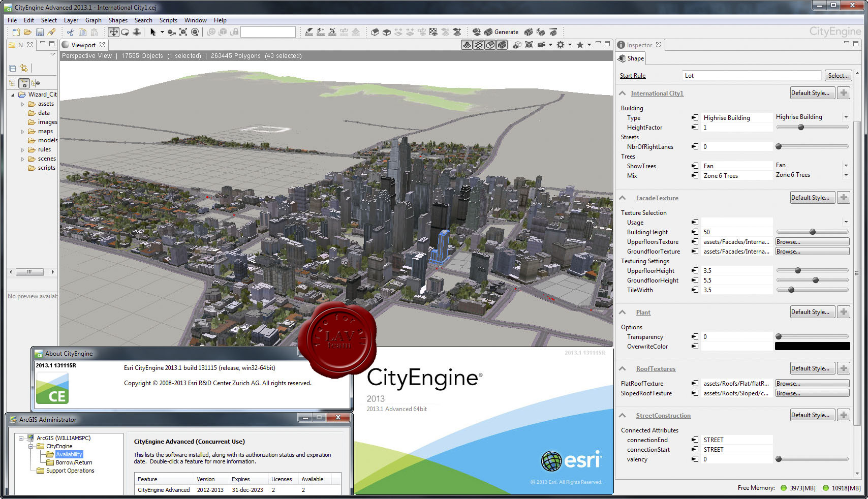868x499 pixels.
Task: Click the checkered texture shape icon
Action: [433, 32]
